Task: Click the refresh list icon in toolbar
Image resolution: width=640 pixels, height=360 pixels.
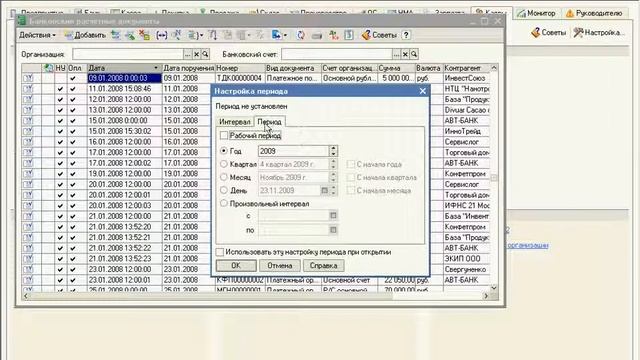Action: point(301,35)
